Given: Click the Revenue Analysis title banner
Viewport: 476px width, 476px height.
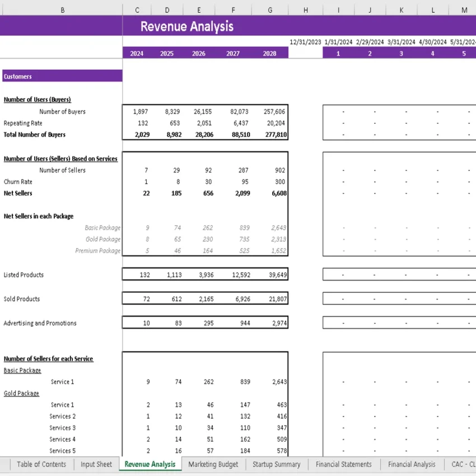Looking at the screenshot, I should click(x=186, y=26).
